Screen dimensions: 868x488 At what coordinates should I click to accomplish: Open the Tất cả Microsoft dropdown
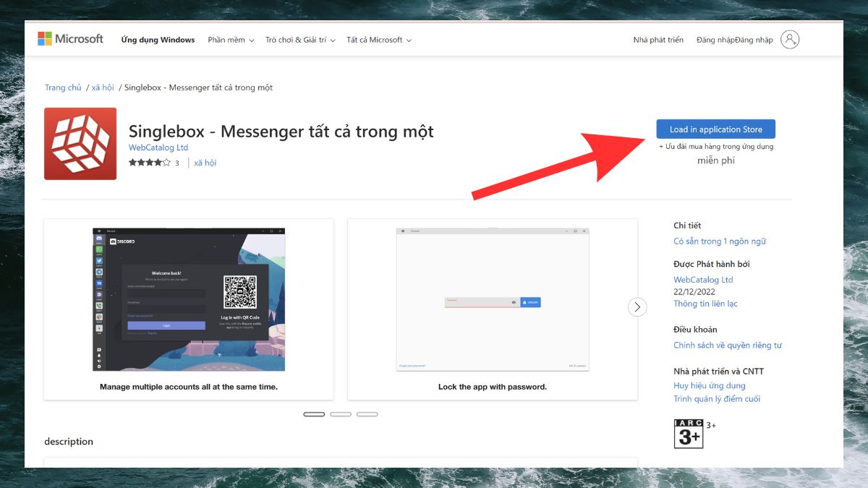click(x=378, y=40)
